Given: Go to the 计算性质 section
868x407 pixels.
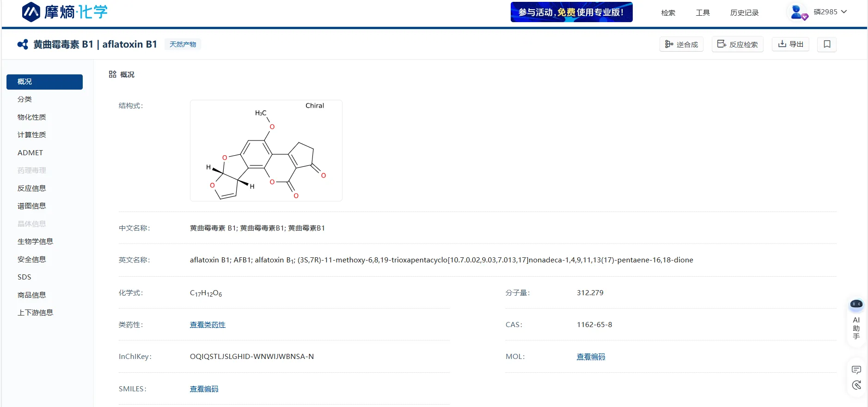Looking at the screenshot, I should 31,135.
